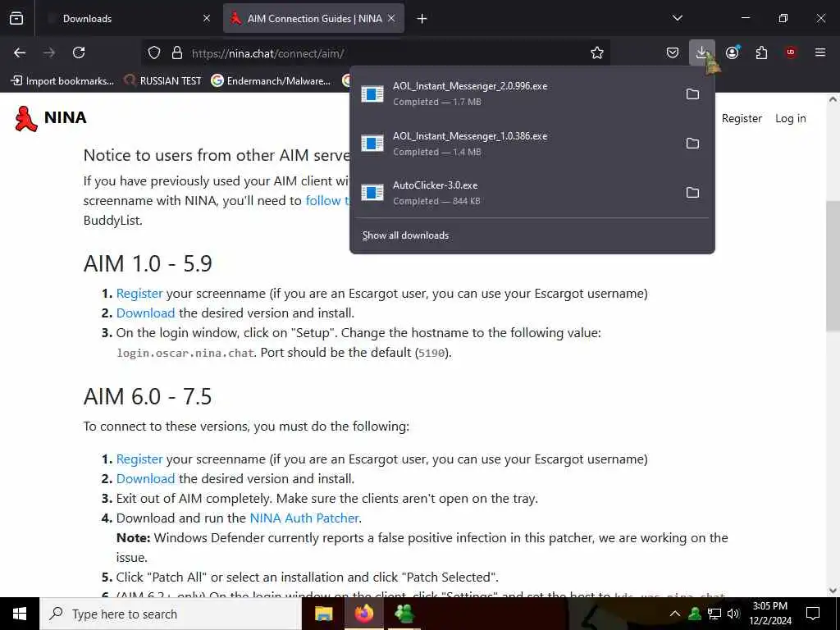Open the AIM buddy taskbar icon
The height and width of the screenshot is (630, 840).
tap(404, 614)
